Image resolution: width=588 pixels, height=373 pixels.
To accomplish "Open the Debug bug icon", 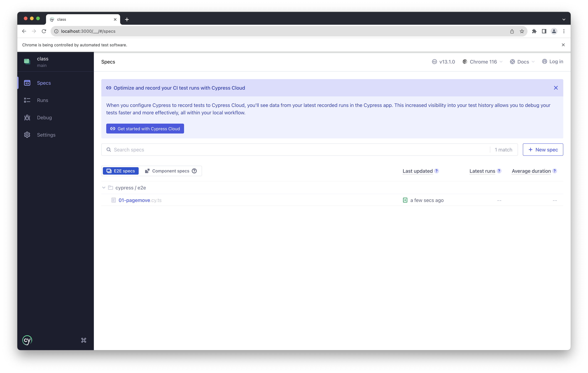I will [x=27, y=118].
